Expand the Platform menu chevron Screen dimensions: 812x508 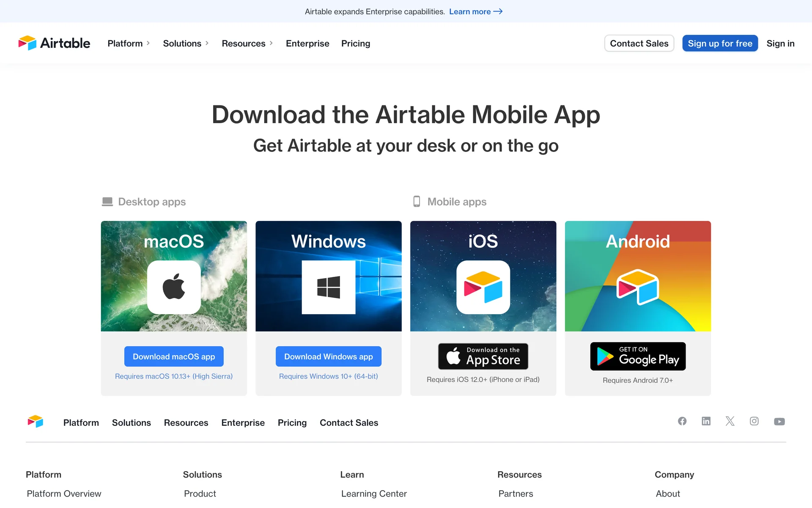(148, 43)
